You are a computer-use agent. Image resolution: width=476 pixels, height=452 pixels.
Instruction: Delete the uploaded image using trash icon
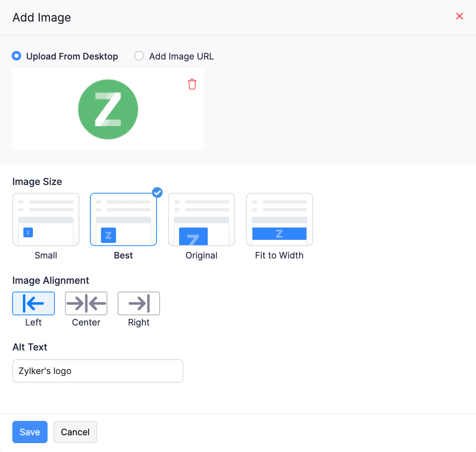192,84
